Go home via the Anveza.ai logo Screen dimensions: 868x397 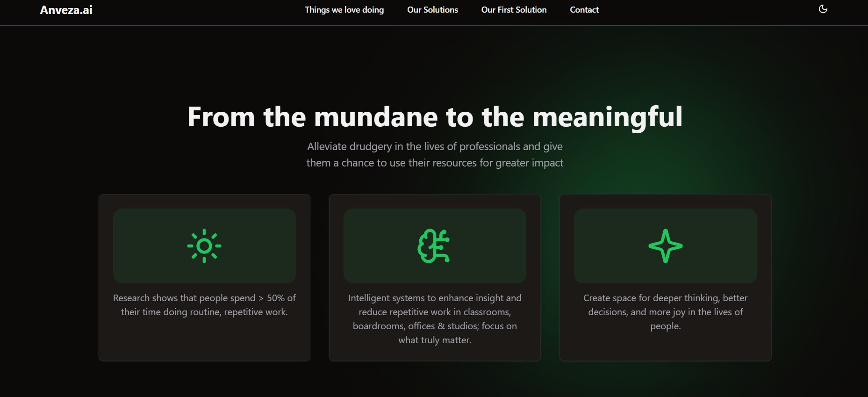pos(66,10)
